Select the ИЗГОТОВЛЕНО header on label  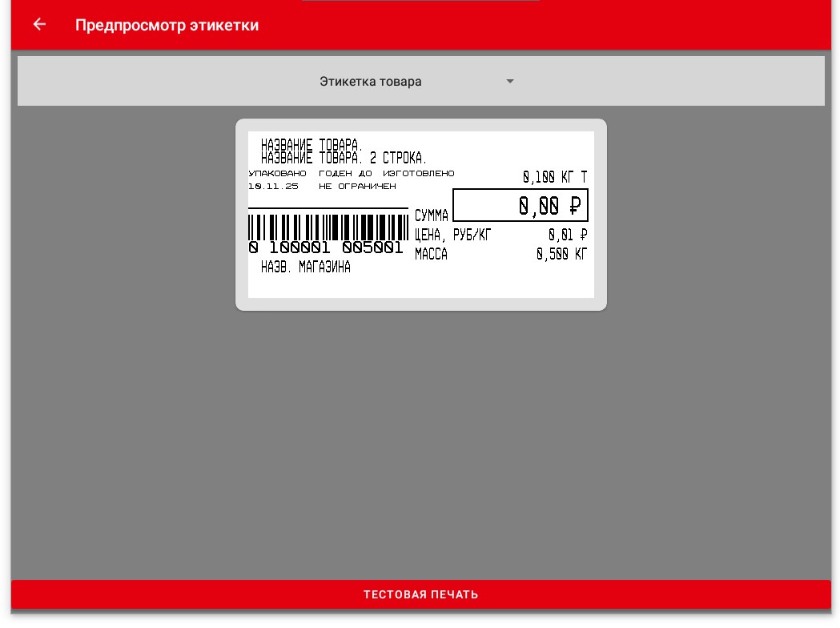(418, 173)
